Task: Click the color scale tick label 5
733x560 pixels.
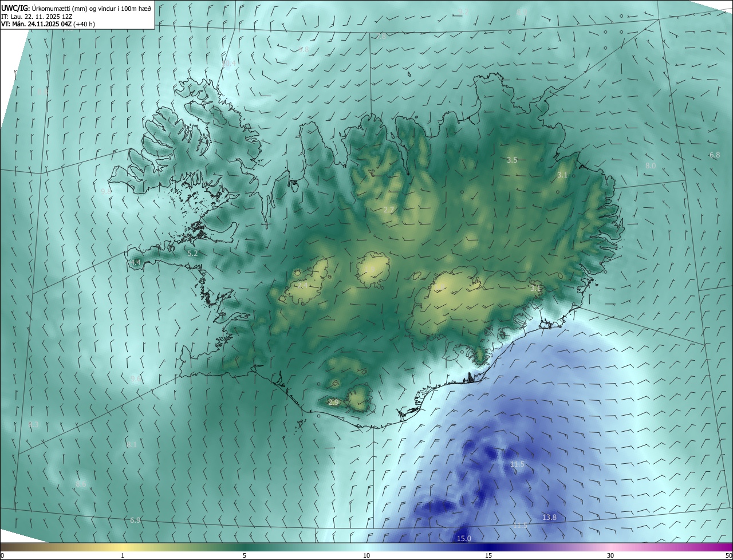Action: pyautogui.click(x=245, y=555)
